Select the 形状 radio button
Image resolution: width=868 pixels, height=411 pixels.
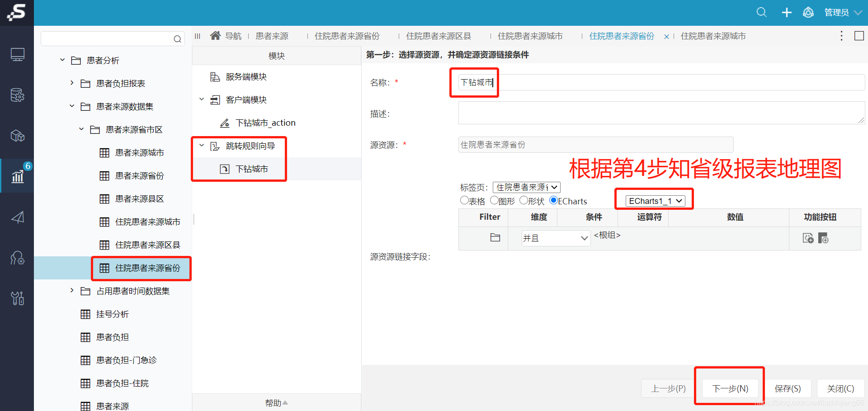click(524, 200)
